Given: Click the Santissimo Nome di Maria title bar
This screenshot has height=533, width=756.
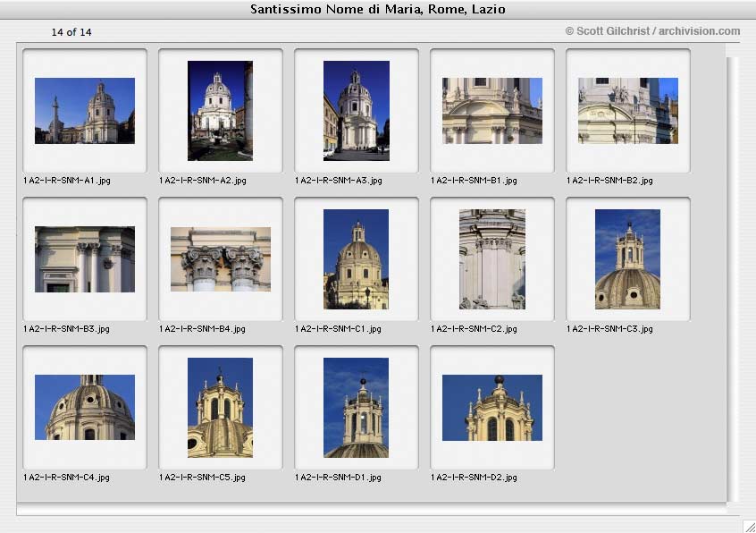Looking at the screenshot, I should pyautogui.click(x=378, y=9).
